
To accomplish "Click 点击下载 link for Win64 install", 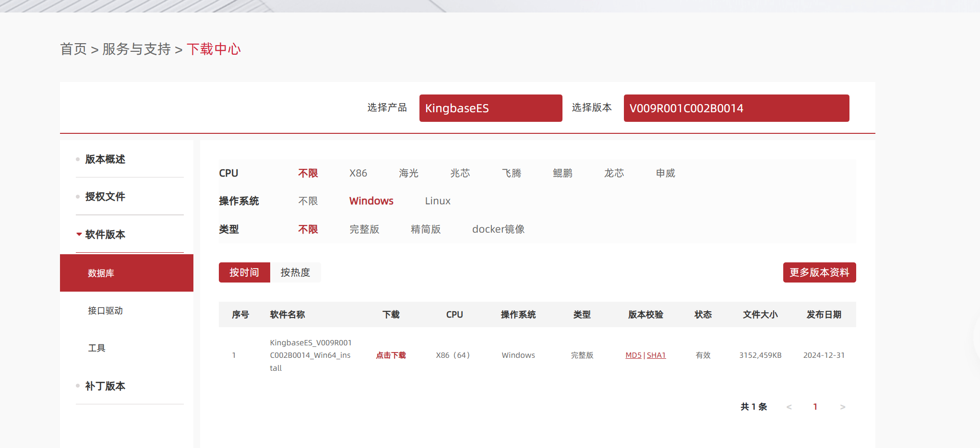I will tap(391, 355).
